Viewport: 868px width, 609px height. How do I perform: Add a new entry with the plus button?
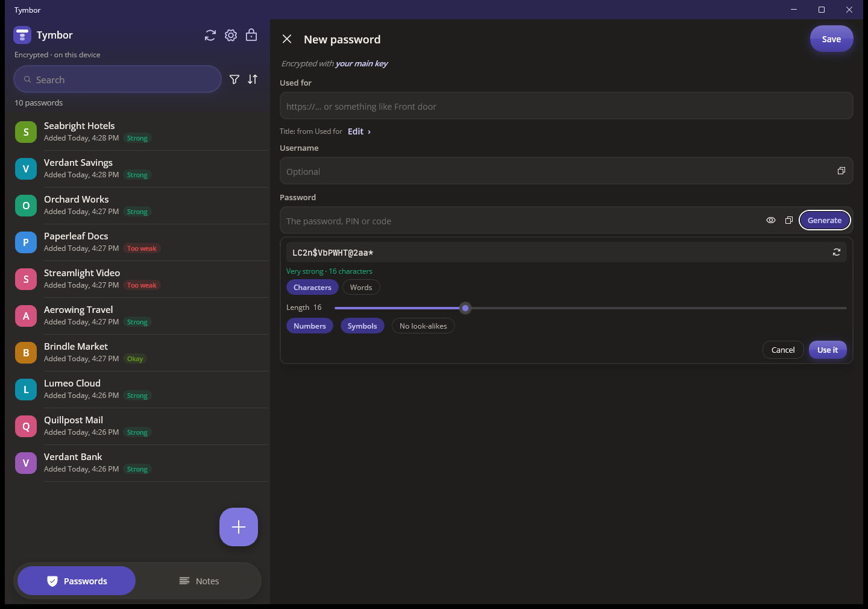(239, 527)
